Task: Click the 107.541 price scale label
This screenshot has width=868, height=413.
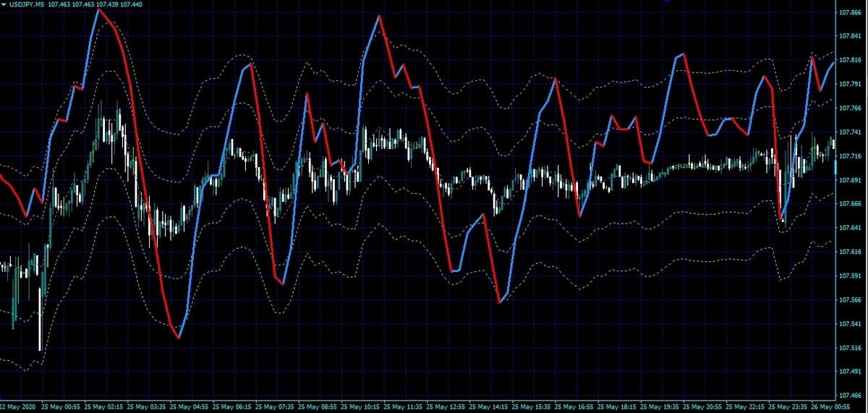Action: click(x=849, y=323)
